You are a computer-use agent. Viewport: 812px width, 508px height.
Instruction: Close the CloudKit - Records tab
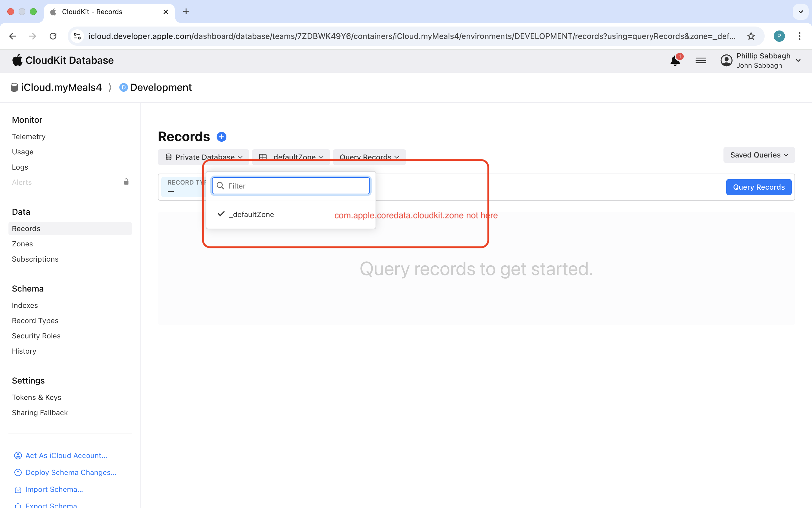pos(166,12)
